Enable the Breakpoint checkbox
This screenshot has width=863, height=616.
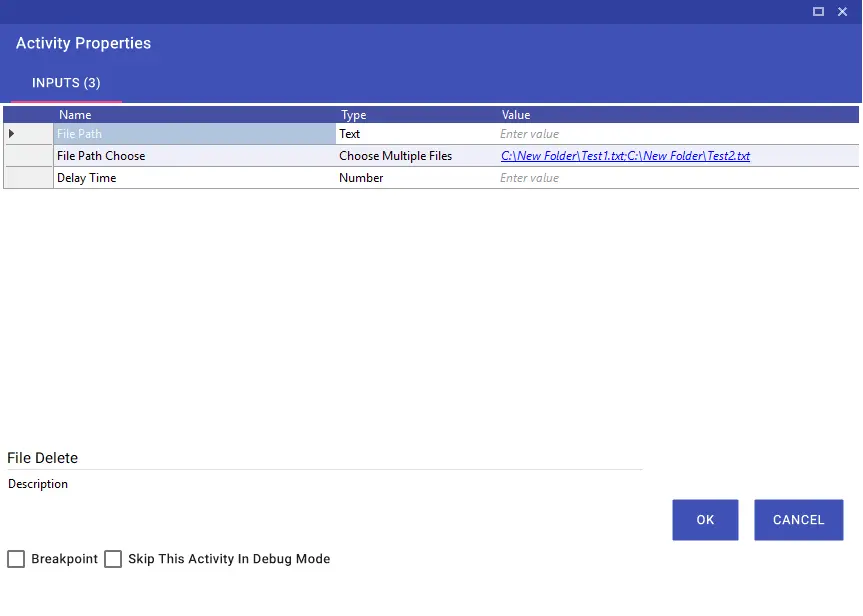pyautogui.click(x=16, y=559)
